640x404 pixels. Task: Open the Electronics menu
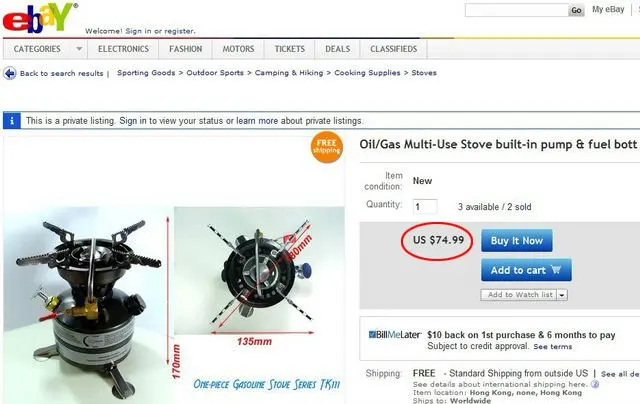pos(123,49)
